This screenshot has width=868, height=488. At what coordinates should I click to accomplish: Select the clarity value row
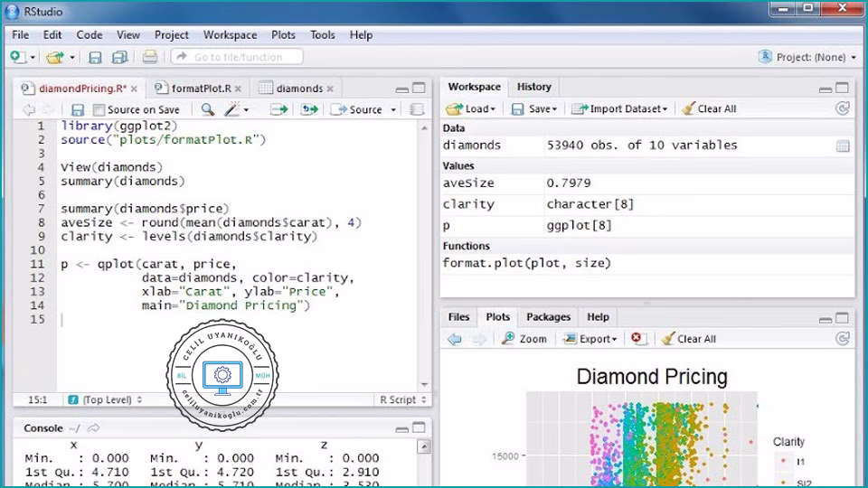click(x=646, y=205)
